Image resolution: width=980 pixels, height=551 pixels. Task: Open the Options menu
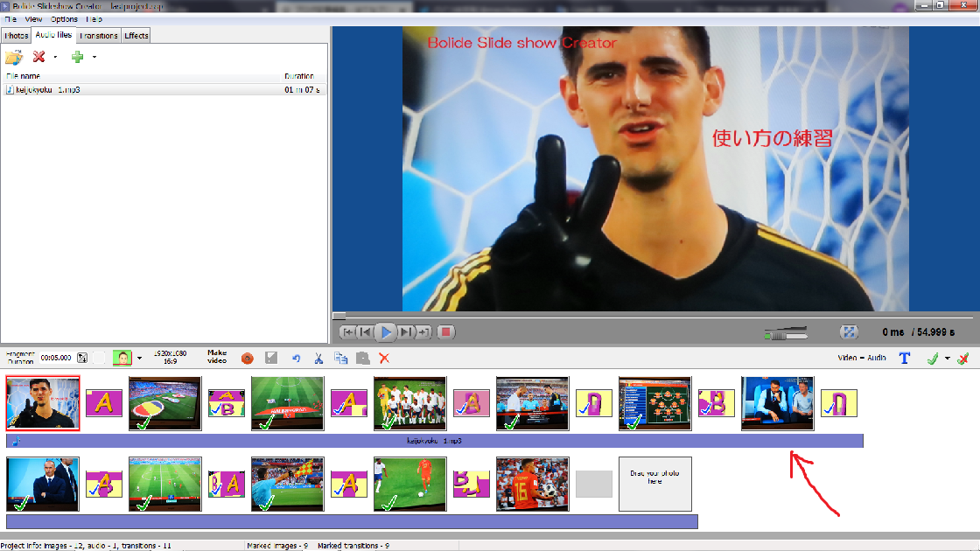[x=64, y=19]
